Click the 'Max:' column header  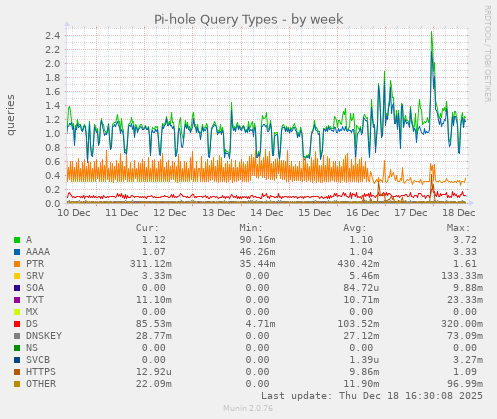(x=458, y=228)
